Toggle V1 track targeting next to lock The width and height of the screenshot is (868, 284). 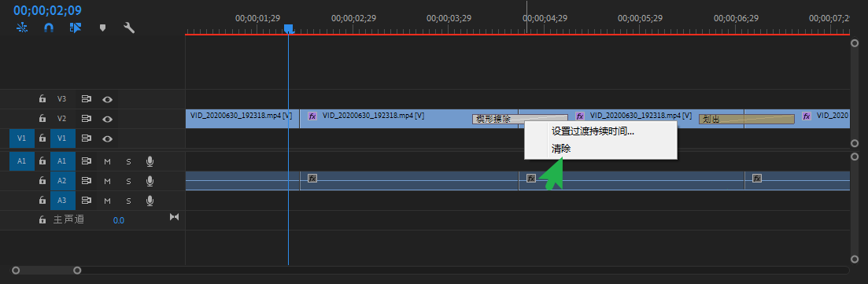(62, 138)
